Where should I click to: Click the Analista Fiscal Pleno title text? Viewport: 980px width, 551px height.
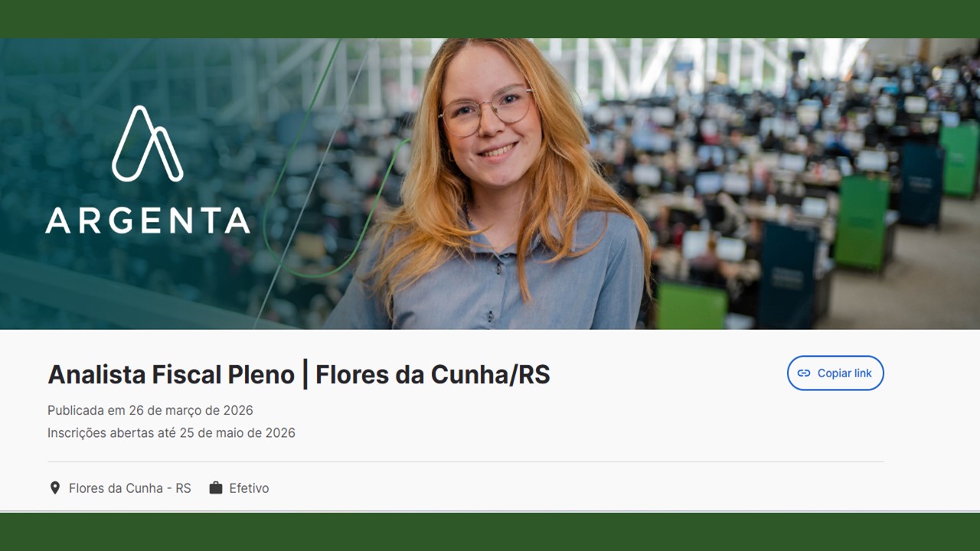pos(171,375)
